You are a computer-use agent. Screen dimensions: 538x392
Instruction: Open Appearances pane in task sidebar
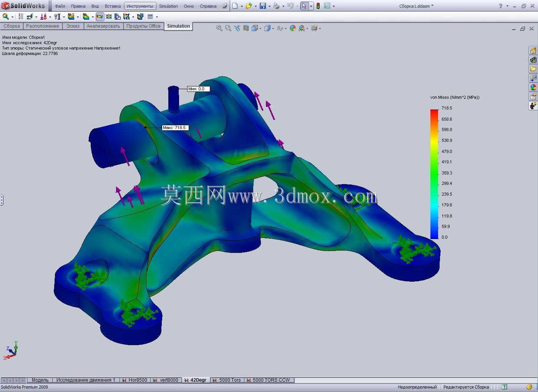coord(533,87)
